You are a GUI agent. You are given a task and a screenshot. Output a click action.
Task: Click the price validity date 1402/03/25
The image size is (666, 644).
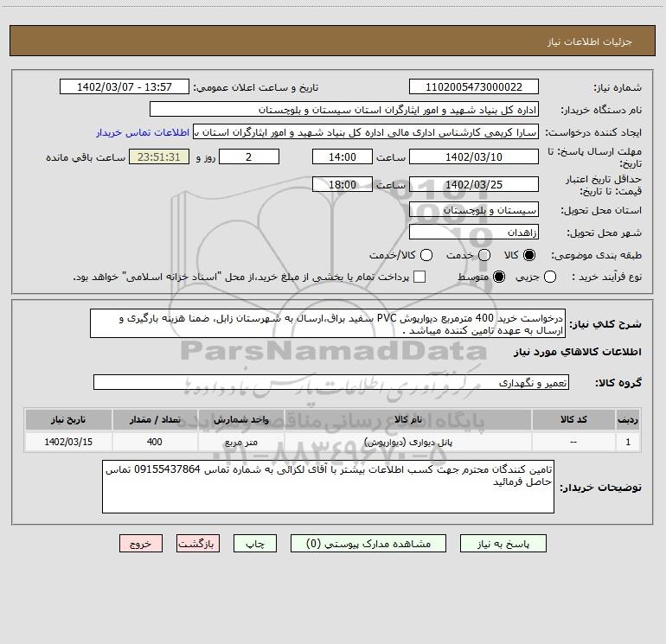(x=474, y=184)
